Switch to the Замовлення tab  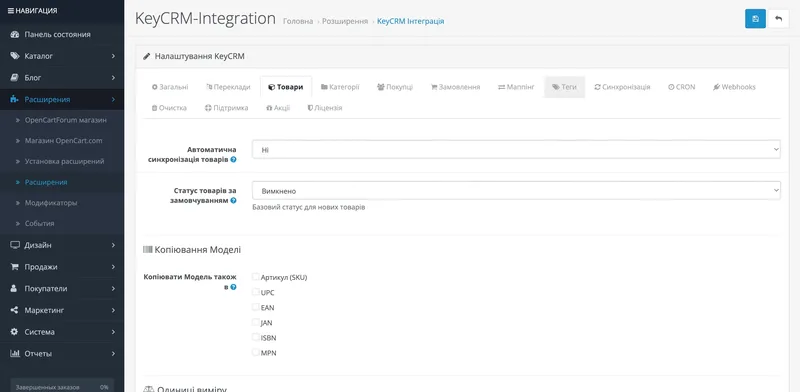tap(456, 87)
